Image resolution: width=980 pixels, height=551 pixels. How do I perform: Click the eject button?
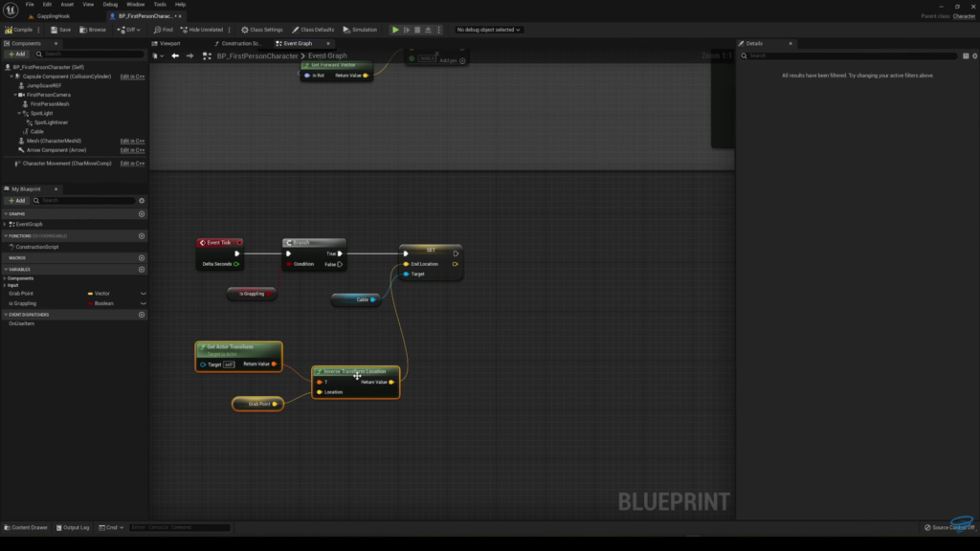[428, 30]
